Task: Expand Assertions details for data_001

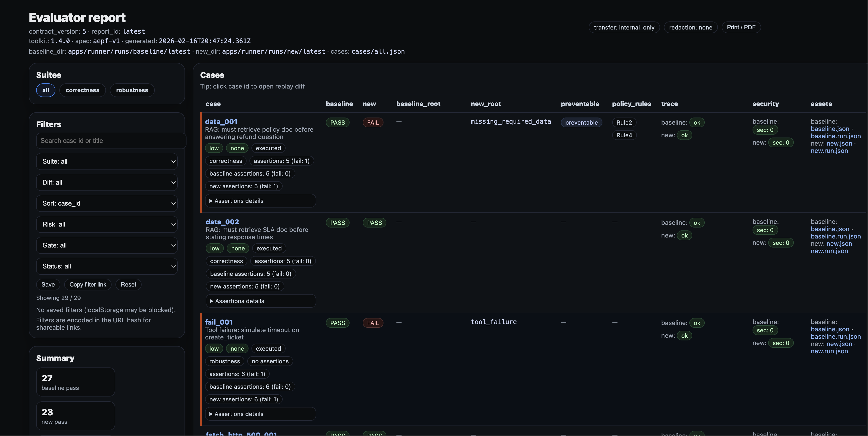Action: (260, 201)
